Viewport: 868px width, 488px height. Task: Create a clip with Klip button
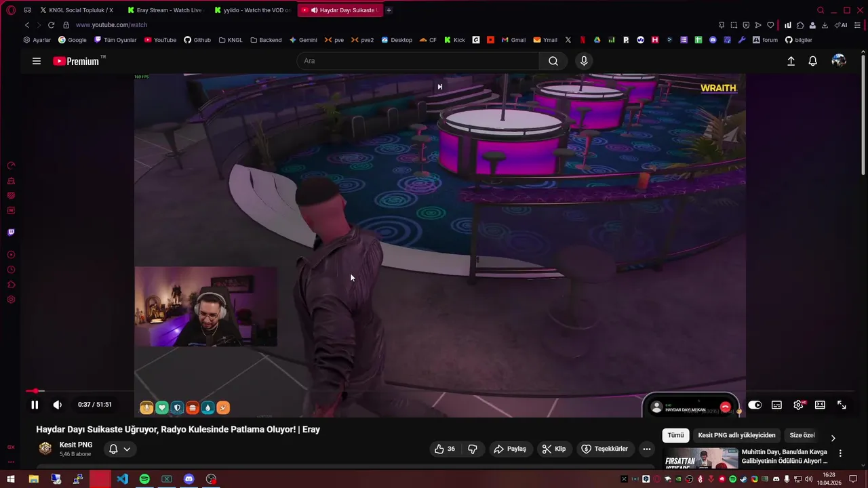554,449
